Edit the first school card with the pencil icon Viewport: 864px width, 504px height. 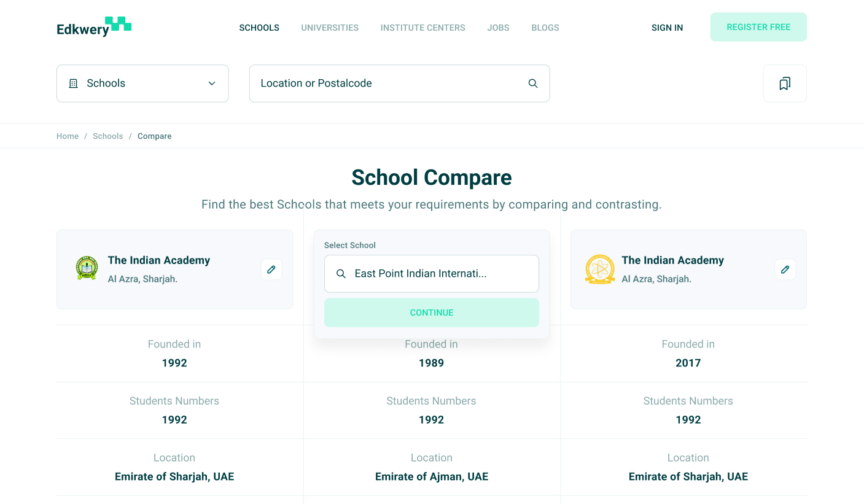pos(271,269)
